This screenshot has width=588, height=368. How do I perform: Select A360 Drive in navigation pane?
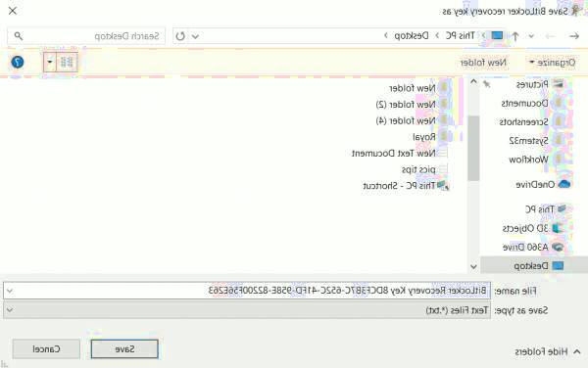click(533, 247)
